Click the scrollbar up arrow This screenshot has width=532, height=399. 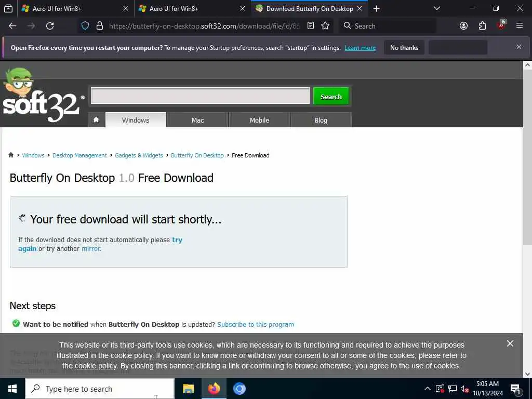click(x=527, y=65)
